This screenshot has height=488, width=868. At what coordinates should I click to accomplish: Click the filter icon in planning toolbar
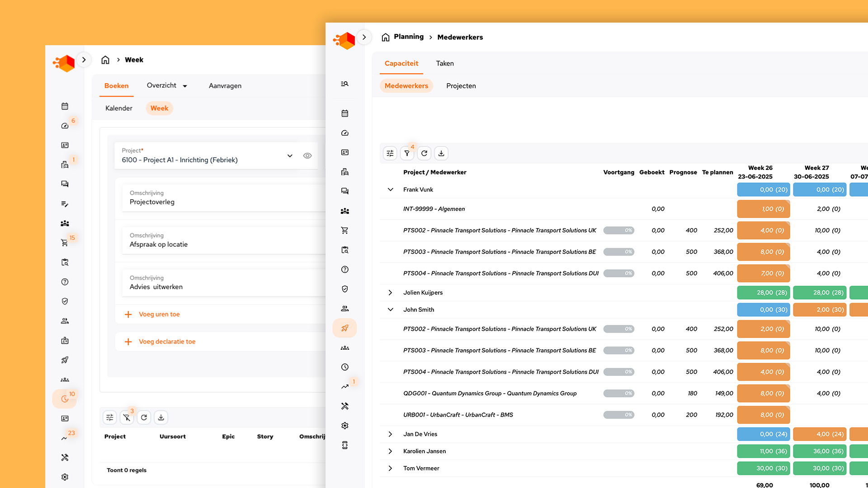point(407,154)
